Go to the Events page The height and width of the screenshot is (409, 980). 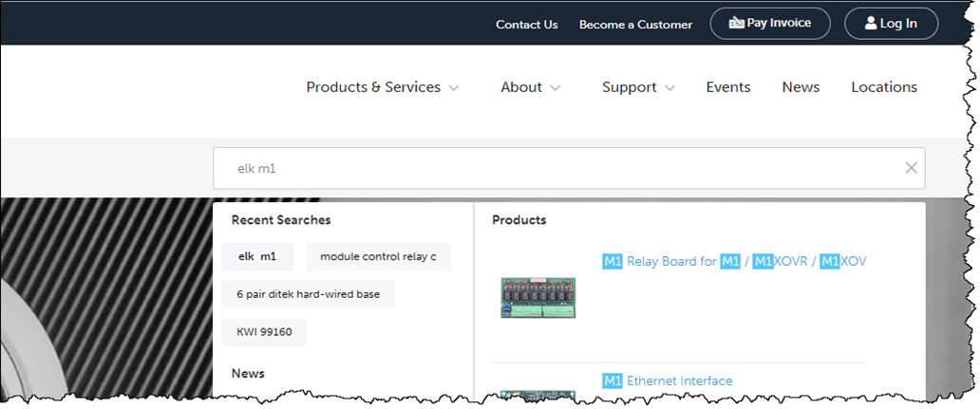tap(728, 87)
